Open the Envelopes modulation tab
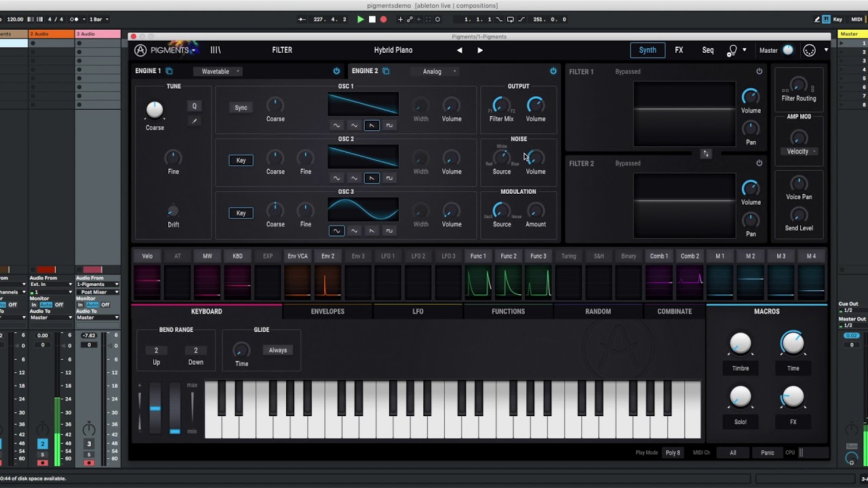Image resolution: width=868 pixels, height=488 pixels. point(328,312)
